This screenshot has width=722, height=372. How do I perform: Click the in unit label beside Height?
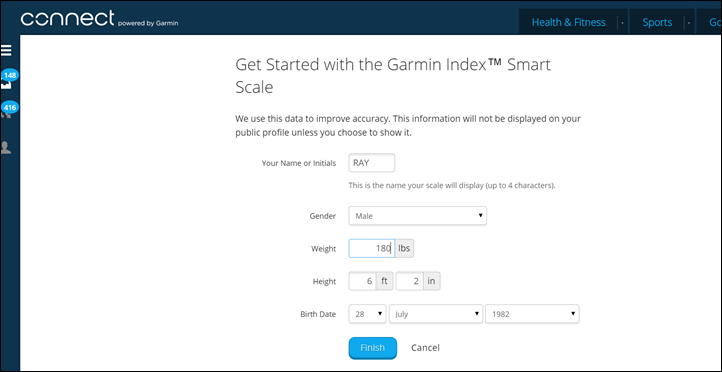point(432,281)
